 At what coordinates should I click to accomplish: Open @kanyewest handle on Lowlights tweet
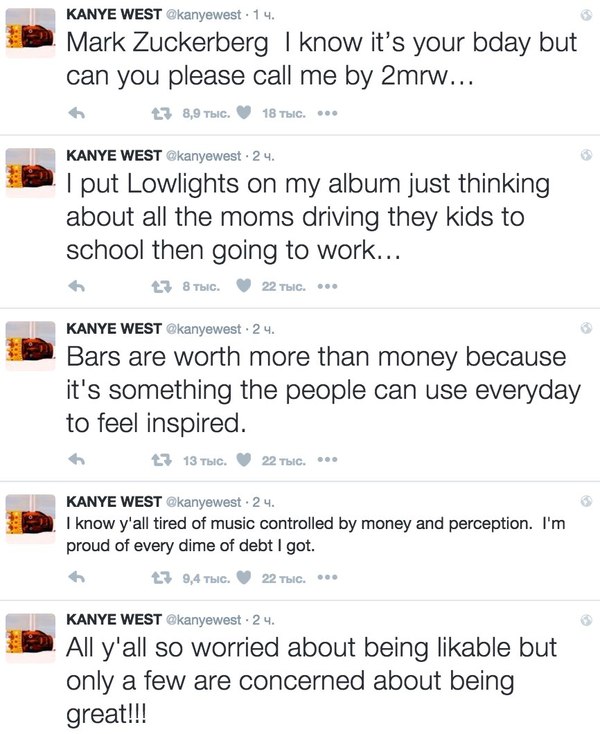tap(202, 155)
